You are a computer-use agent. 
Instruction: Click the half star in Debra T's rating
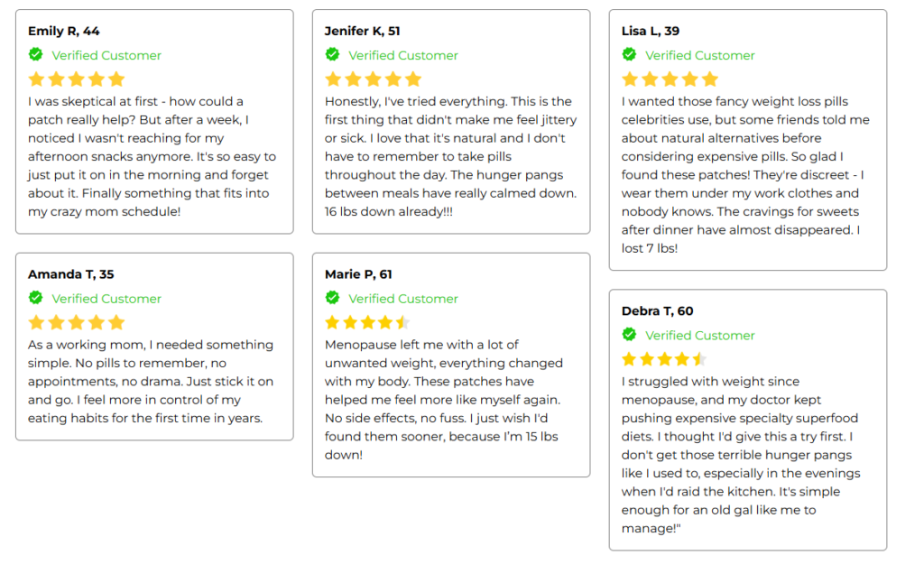[699, 359]
